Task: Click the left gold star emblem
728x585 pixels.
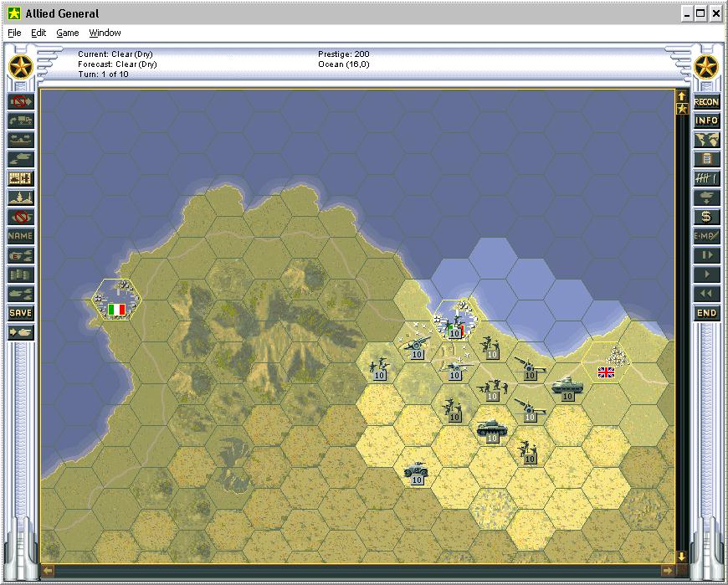Action: click(20, 67)
